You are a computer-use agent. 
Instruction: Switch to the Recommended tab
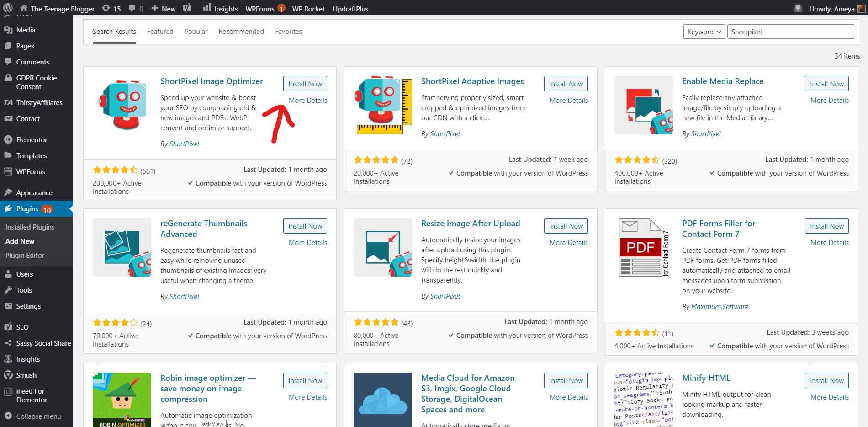241,32
